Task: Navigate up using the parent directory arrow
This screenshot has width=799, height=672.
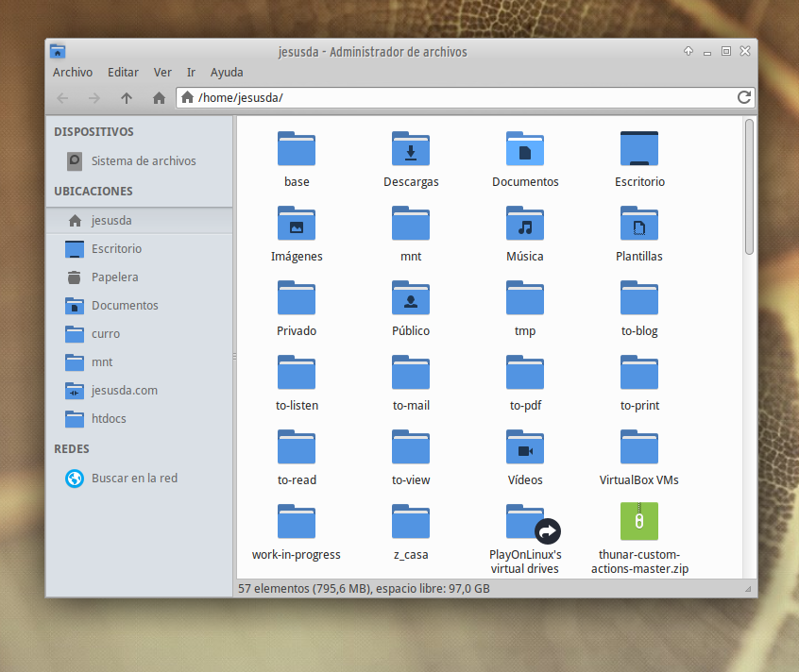Action: [127, 97]
